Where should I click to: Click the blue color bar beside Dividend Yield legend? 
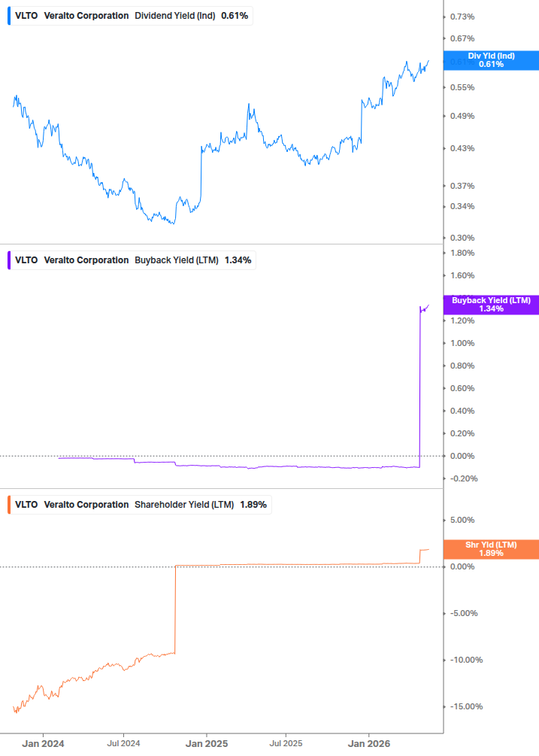pos(9,16)
